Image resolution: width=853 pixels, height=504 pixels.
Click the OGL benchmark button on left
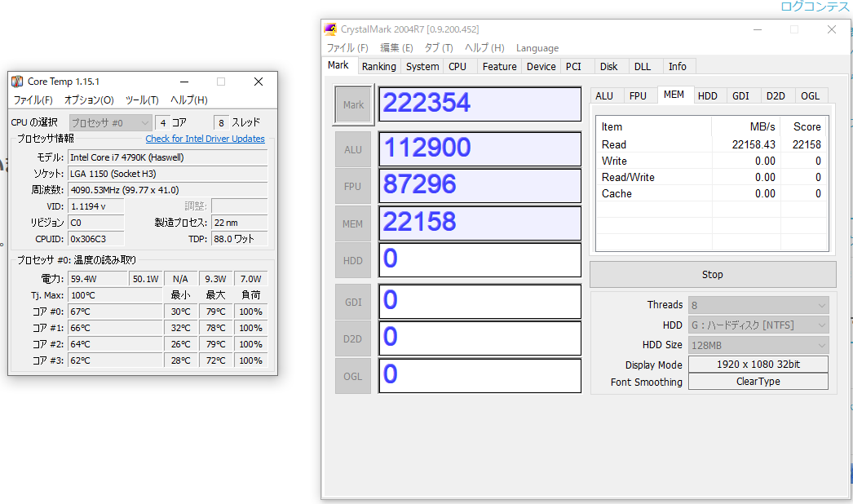pyautogui.click(x=353, y=376)
